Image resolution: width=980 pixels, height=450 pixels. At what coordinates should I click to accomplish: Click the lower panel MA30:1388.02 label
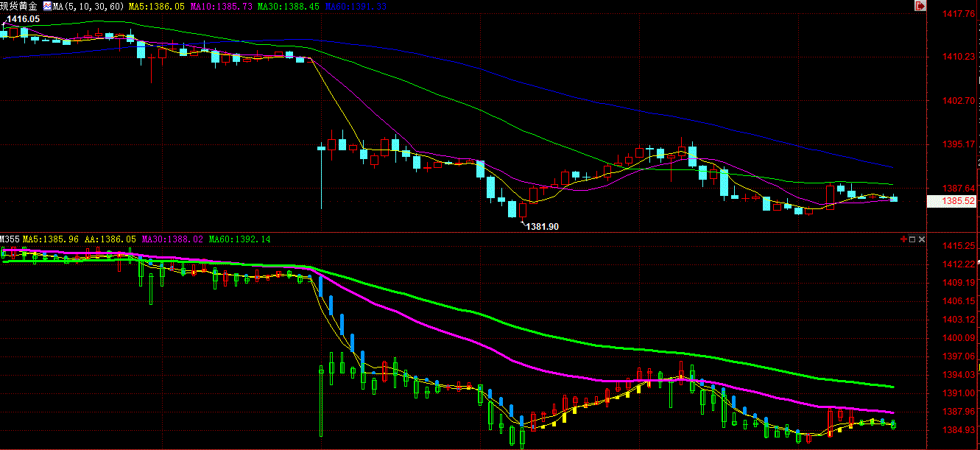(173, 239)
